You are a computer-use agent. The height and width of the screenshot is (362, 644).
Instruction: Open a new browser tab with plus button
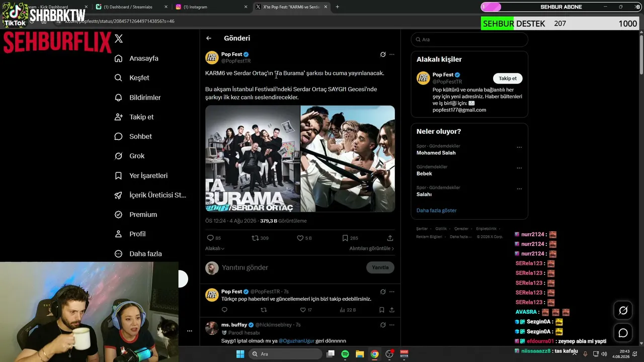(x=337, y=7)
